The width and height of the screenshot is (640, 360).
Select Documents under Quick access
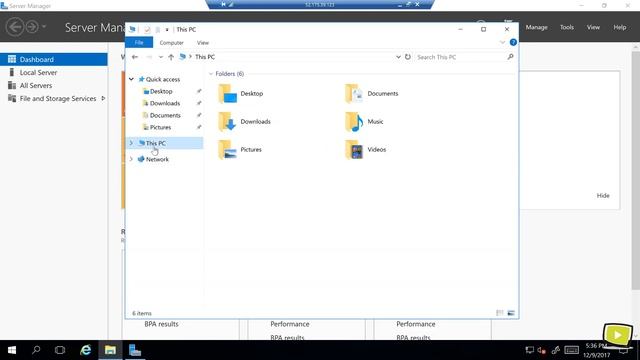[x=165, y=116]
